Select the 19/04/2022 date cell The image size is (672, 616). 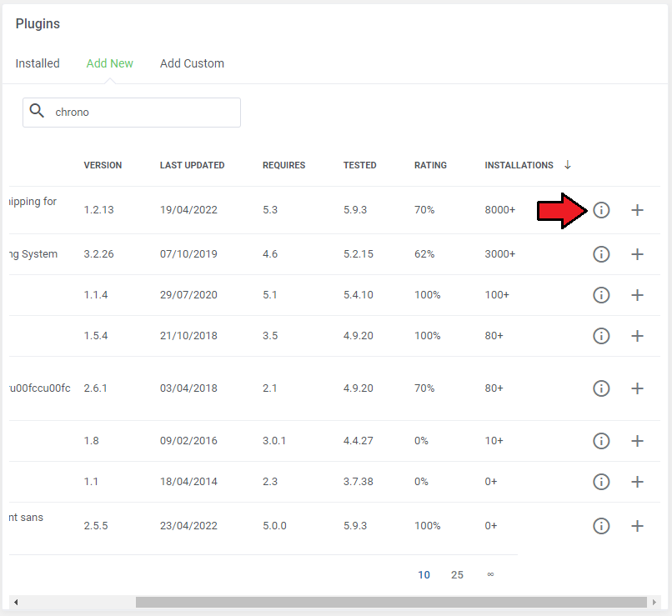(x=188, y=210)
